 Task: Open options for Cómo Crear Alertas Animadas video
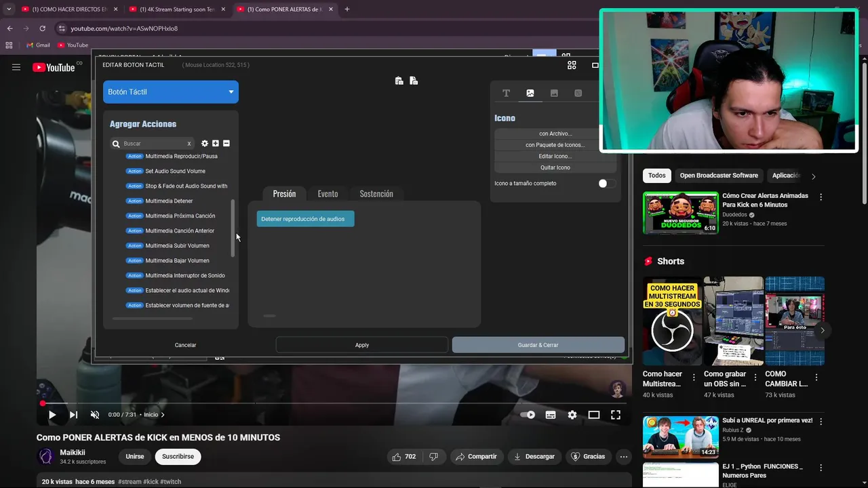tap(821, 197)
